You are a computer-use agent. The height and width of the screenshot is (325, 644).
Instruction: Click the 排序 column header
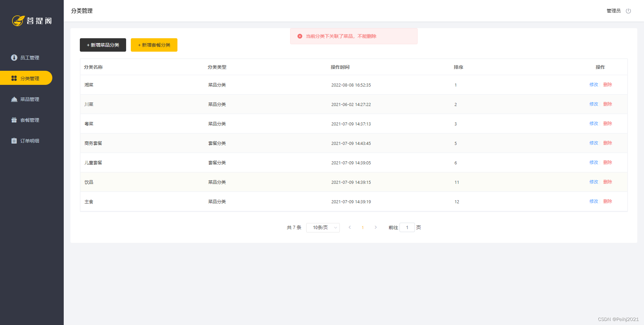pyautogui.click(x=459, y=67)
